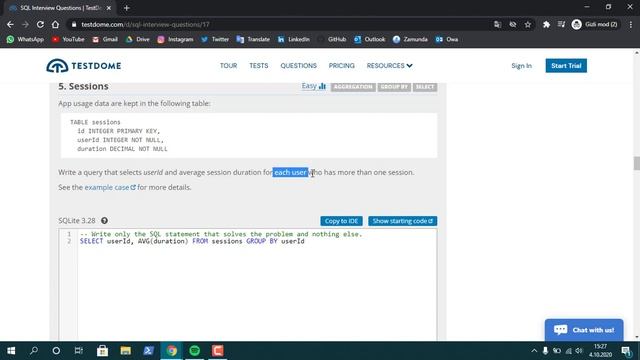Screen dimensions: 640x360
Task: Open the LinkedIn bookmark
Action: point(293,39)
